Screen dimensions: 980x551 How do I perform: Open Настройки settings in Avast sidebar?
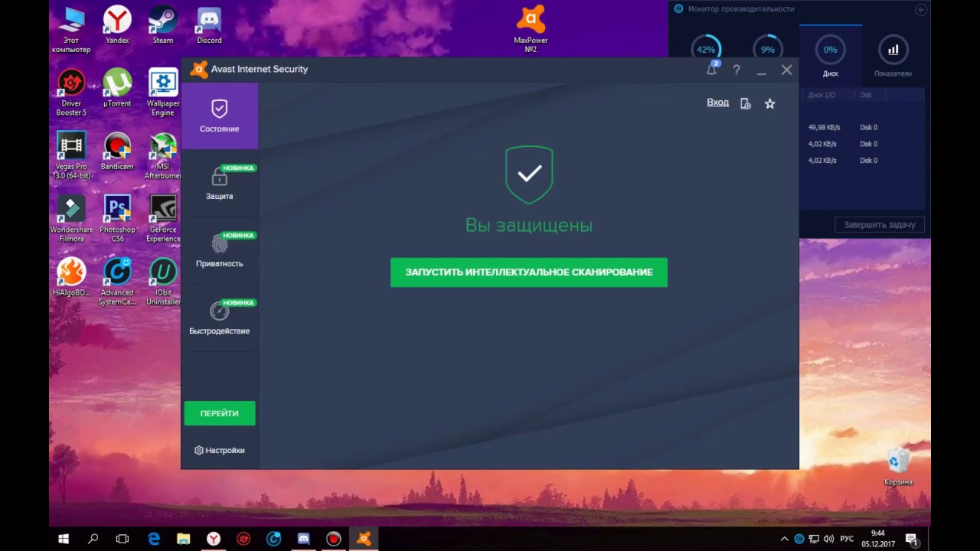tap(220, 451)
